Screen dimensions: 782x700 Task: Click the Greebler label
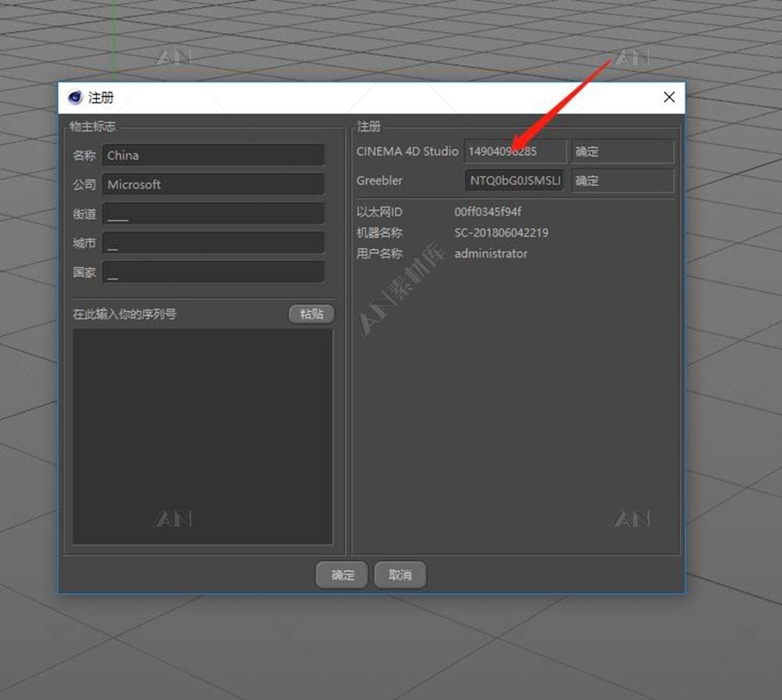379,181
